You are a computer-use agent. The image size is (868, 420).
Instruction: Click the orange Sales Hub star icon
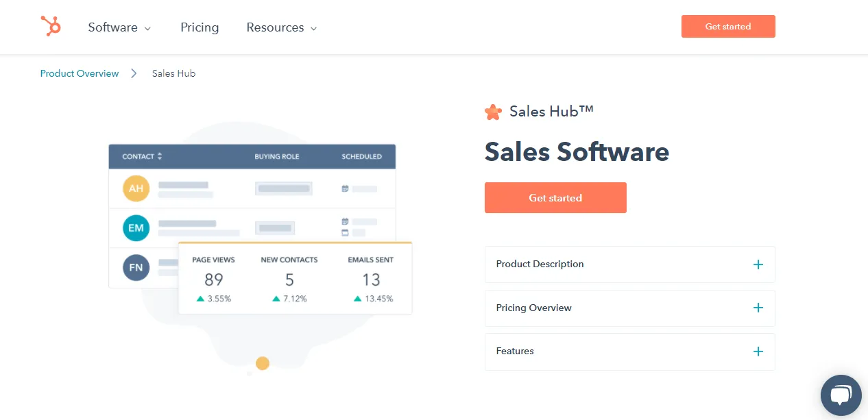click(493, 112)
